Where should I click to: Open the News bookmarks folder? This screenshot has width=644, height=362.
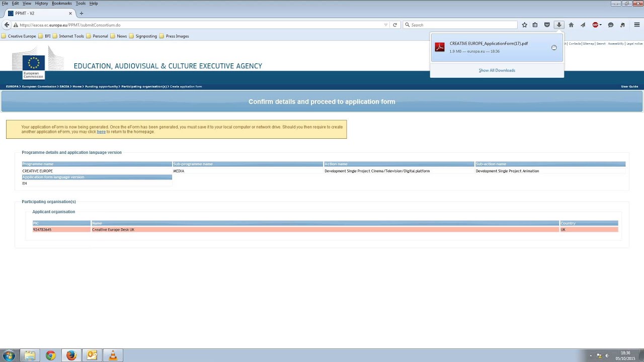119,36
